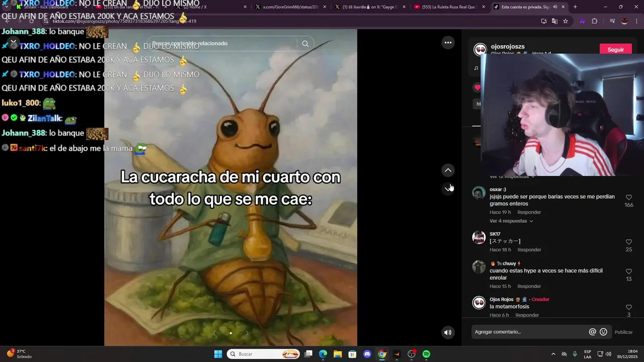Click the taskbar Buscar search box
This screenshot has width=644, height=362.
263,354
